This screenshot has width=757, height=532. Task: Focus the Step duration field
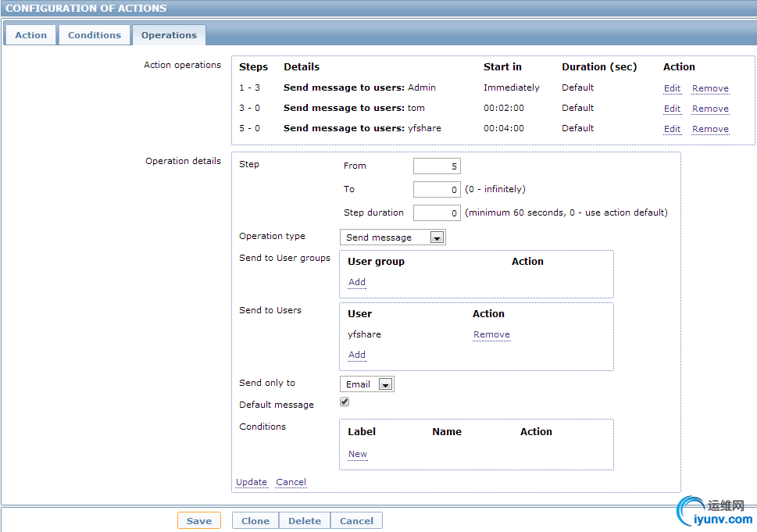coord(437,212)
